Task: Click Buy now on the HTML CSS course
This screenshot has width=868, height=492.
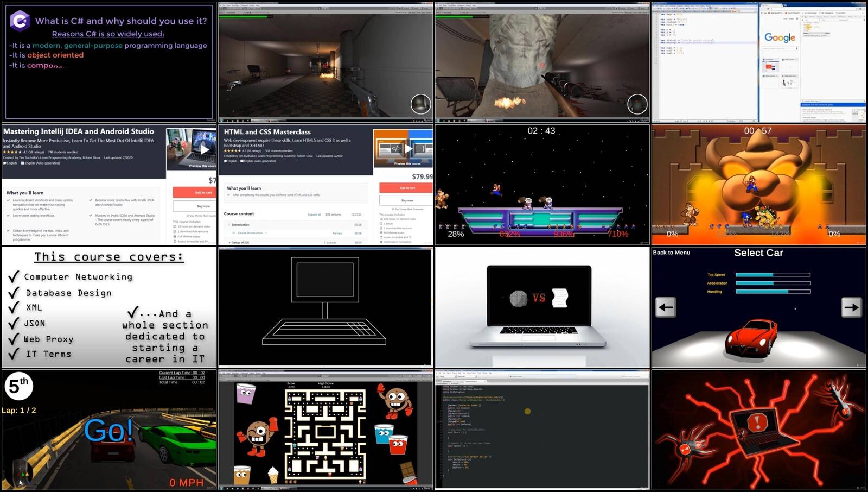Action: pyautogui.click(x=406, y=200)
